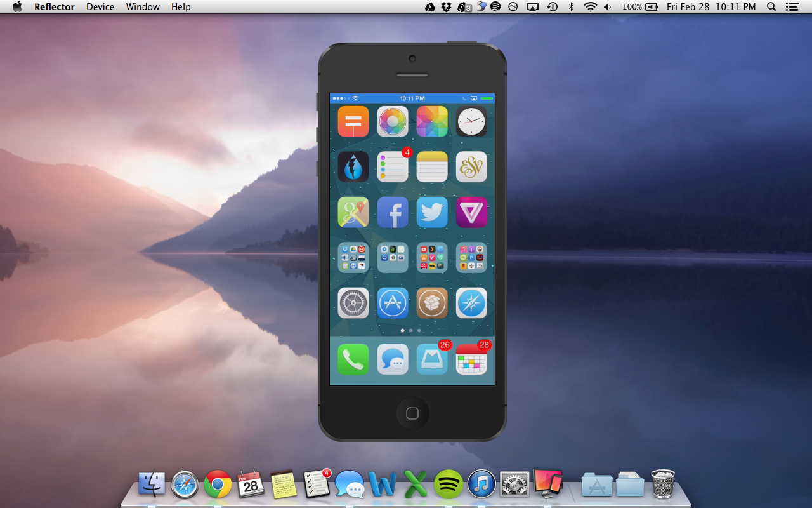This screenshot has width=812, height=508.
Task: Open the iPhone Reminders app with badge 4
Action: [393, 167]
